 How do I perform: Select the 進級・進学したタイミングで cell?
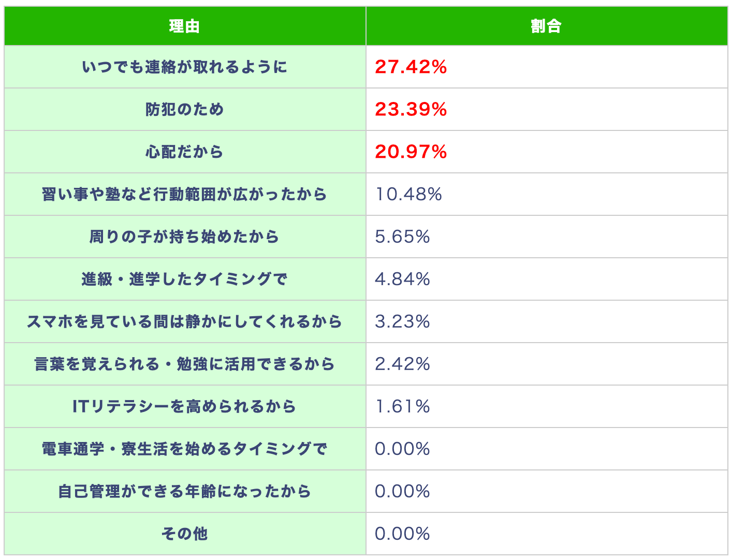coord(185,279)
